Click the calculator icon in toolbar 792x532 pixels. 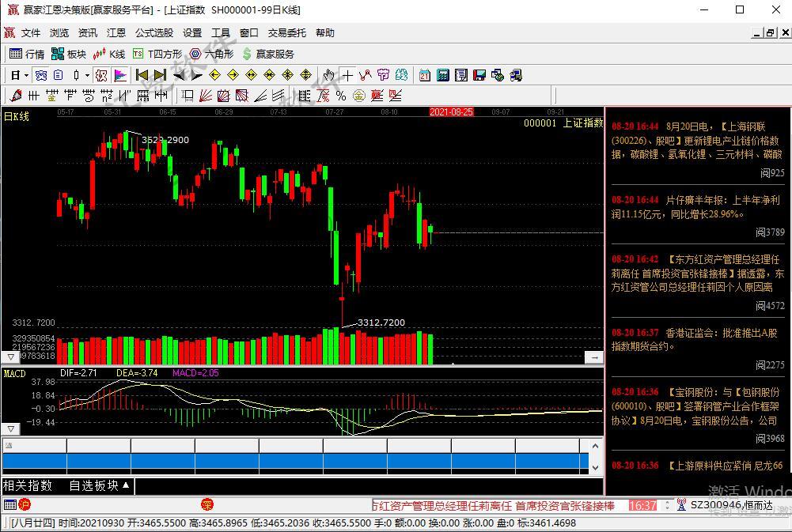[x=443, y=75]
